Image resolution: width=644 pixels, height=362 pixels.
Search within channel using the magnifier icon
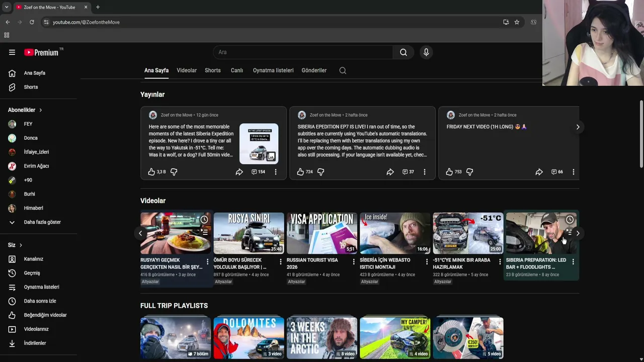343,70
